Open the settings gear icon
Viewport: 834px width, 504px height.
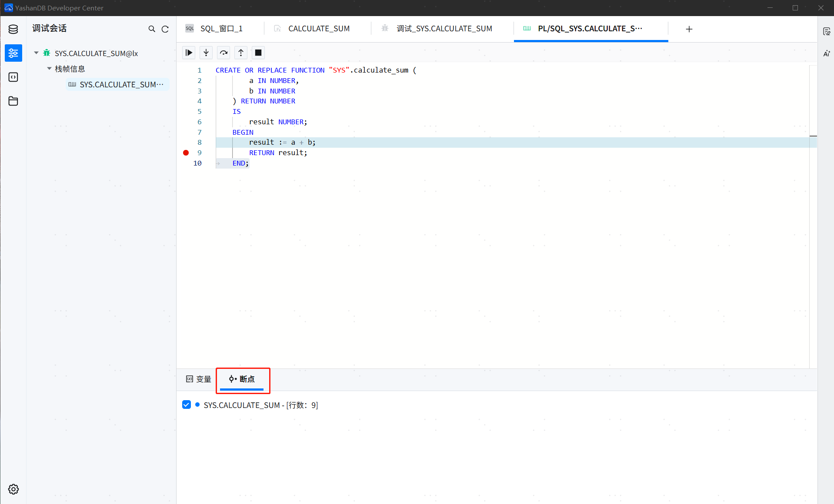click(x=13, y=489)
